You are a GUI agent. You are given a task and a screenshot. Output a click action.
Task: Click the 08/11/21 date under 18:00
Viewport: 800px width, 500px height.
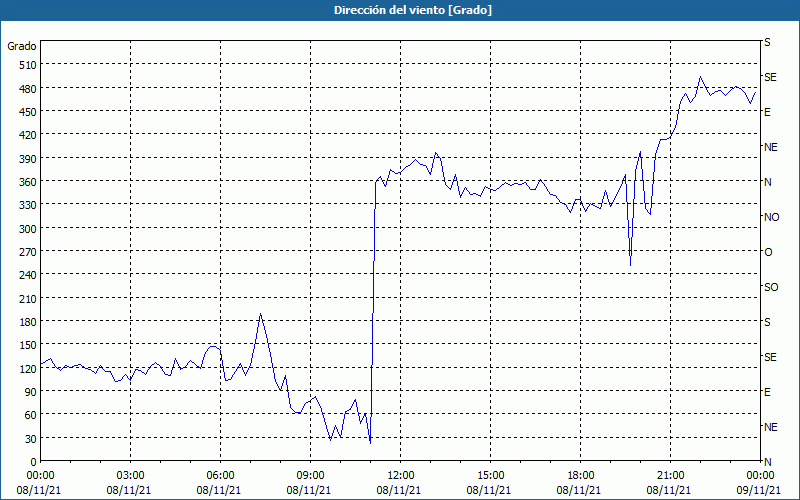coord(579,490)
